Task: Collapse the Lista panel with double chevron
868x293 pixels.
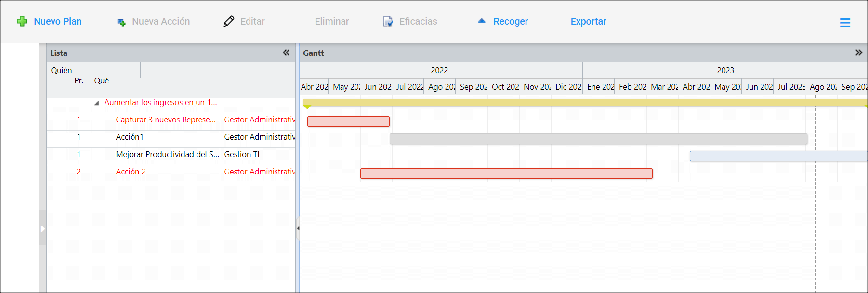Action: click(x=286, y=53)
